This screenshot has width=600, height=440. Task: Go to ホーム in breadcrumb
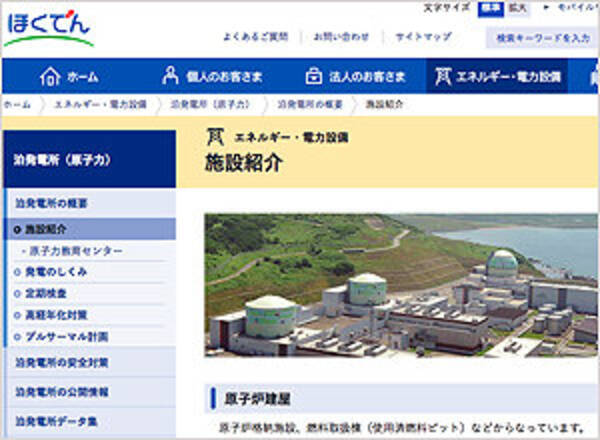[17, 104]
